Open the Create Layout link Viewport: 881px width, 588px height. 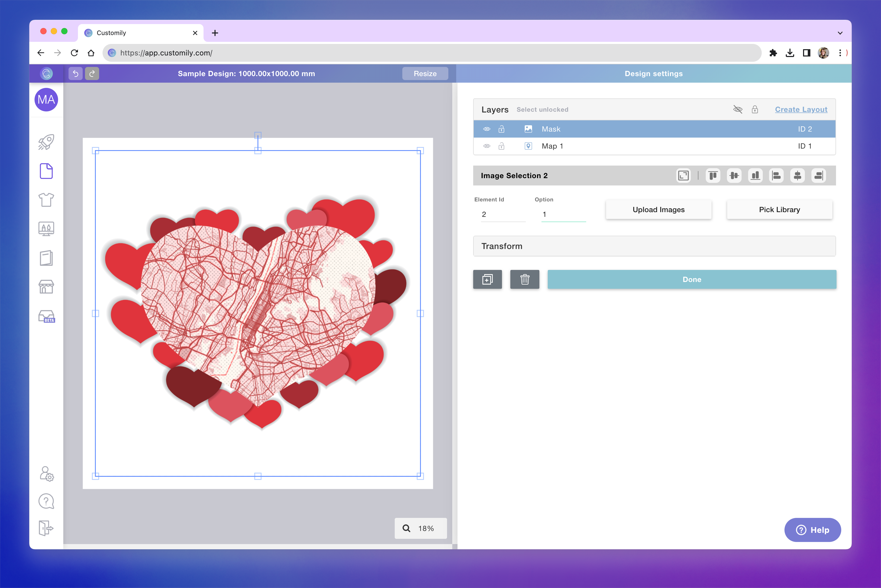point(801,110)
